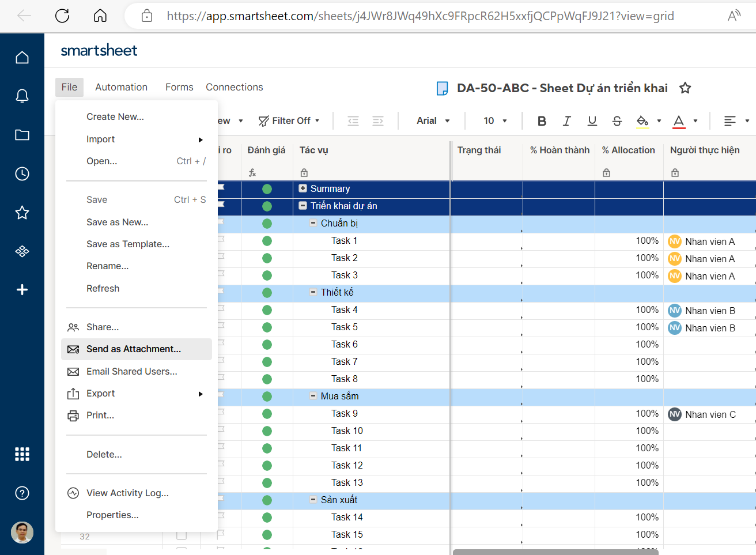Screen dimensions: 756x555
Task: Open the underline formatting icon
Action: [x=592, y=121]
